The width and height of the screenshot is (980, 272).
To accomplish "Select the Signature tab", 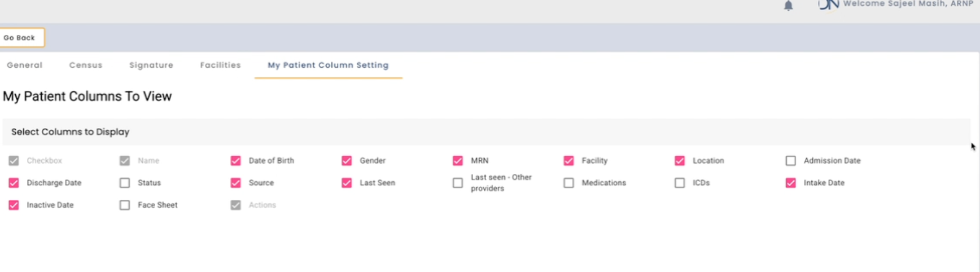I will 151,65.
